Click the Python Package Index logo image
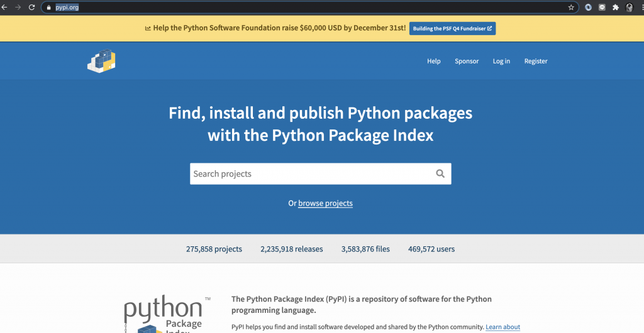644x333 pixels. [x=167, y=314]
